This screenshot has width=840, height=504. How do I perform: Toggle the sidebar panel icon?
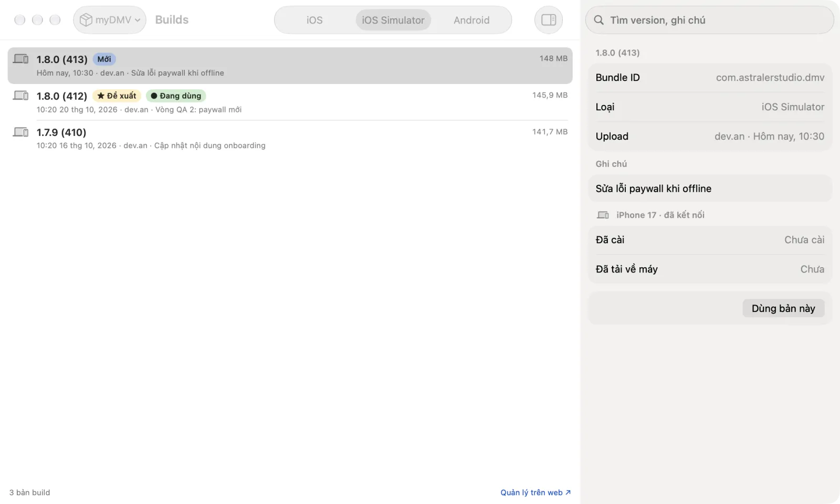549,20
